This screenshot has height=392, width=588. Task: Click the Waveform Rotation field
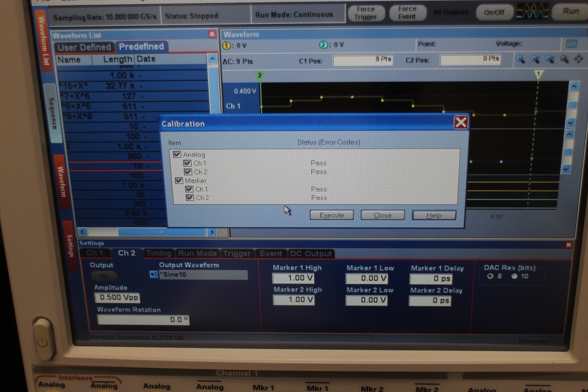coord(143,319)
